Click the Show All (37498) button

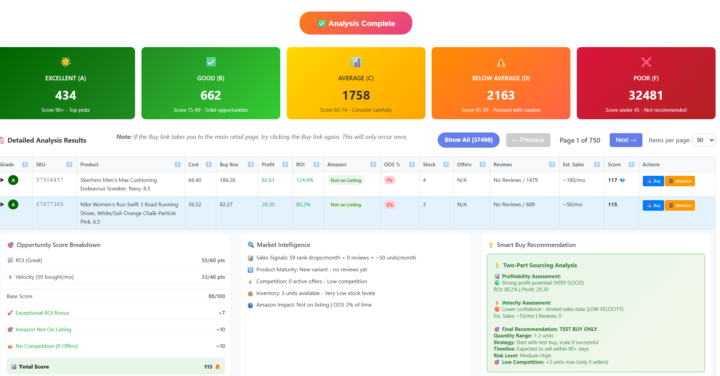(468, 140)
